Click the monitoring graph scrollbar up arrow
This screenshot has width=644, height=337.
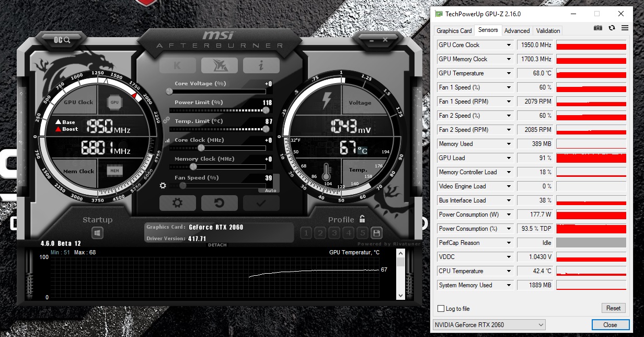(401, 253)
